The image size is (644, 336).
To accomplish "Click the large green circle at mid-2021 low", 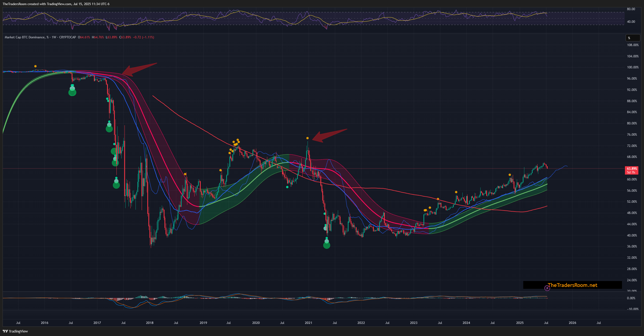I will 327,245.
